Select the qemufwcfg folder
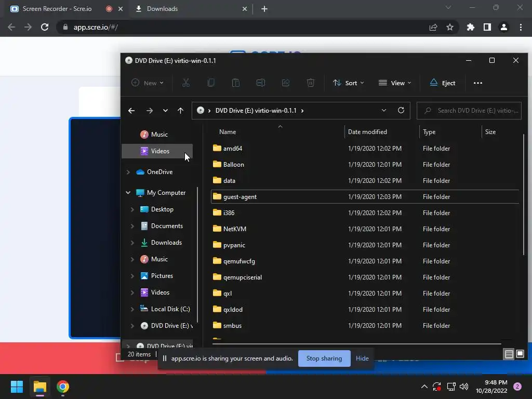This screenshot has height=399, width=532. [365, 261]
